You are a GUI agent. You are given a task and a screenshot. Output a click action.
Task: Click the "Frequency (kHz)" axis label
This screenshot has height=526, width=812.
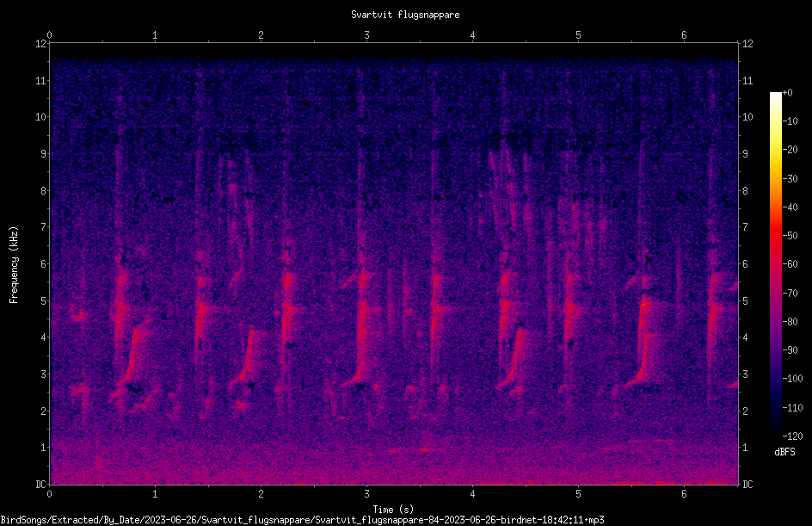[14, 265]
